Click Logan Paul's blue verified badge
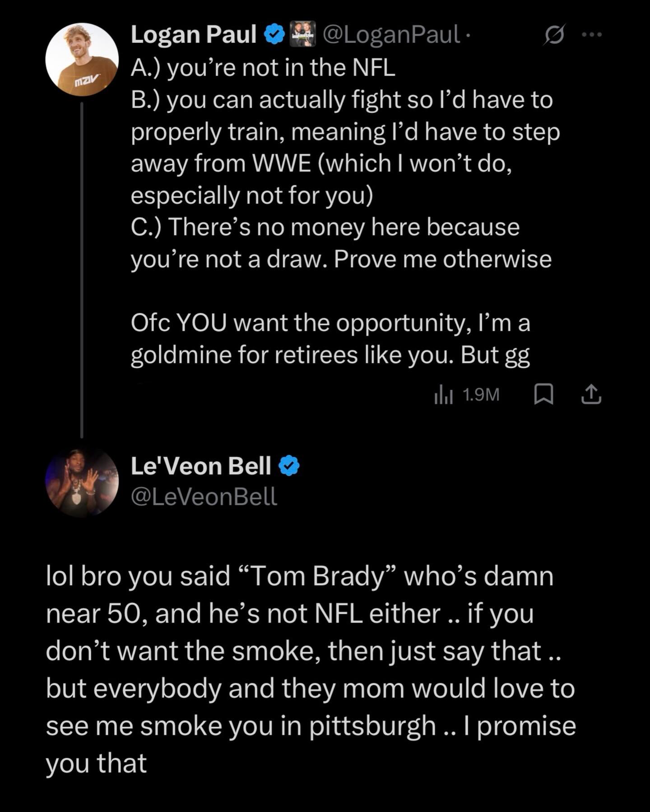Image resolution: width=650 pixels, height=812 pixels. click(x=274, y=35)
